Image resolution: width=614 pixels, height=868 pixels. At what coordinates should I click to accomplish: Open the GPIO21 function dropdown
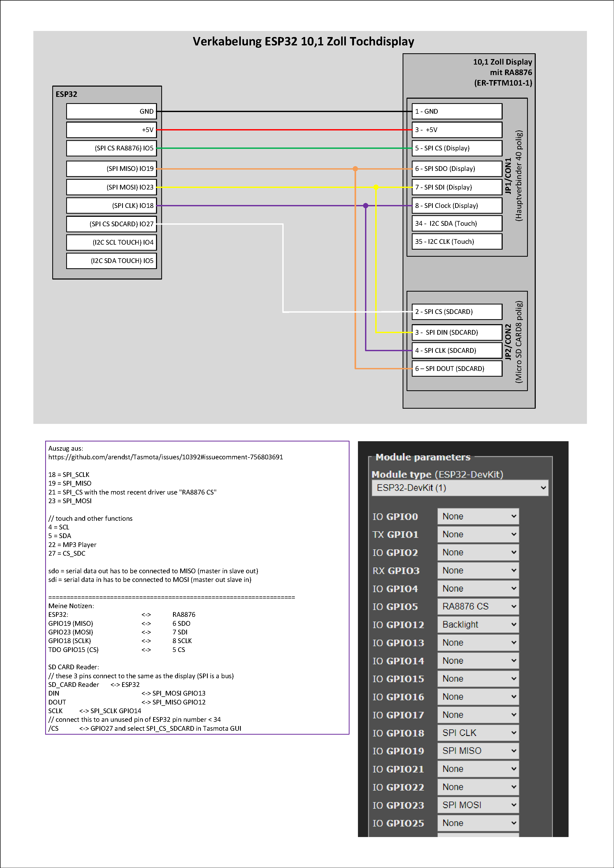pyautogui.click(x=478, y=769)
